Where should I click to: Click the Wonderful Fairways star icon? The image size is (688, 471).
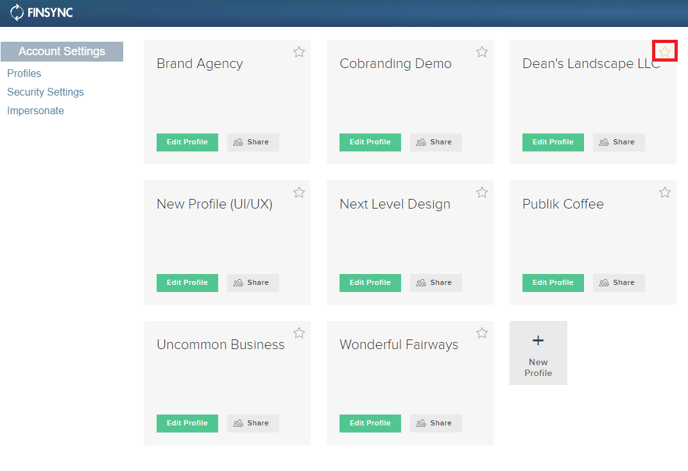pyautogui.click(x=482, y=333)
